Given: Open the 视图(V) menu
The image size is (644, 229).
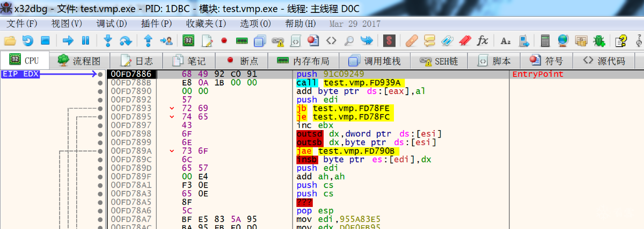Looking at the screenshot, I should pyautogui.click(x=67, y=24).
